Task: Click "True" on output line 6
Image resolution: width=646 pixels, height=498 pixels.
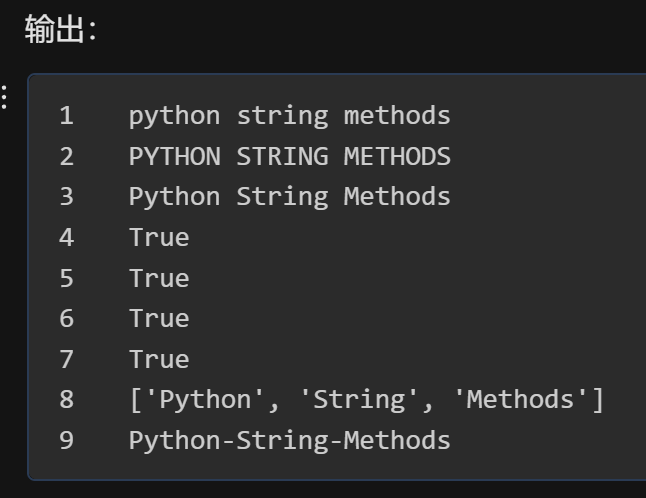Action: (158, 319)
